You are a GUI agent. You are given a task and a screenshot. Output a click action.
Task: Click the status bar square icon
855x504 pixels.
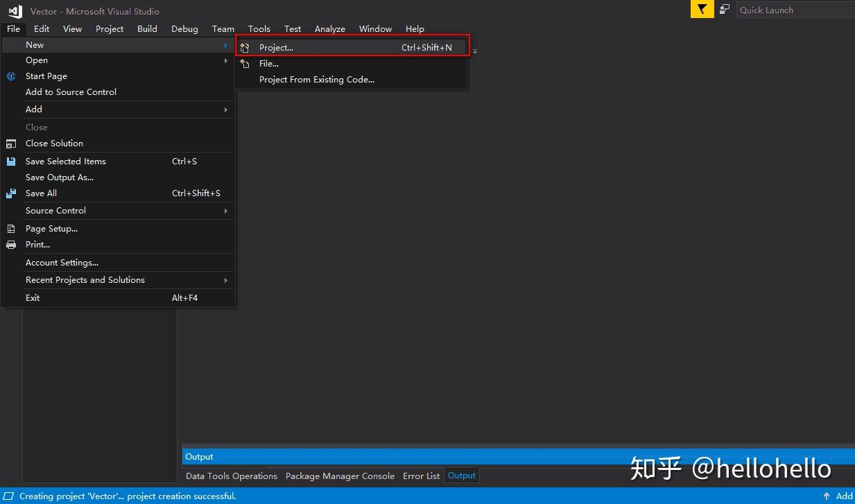tap(8, 496)
